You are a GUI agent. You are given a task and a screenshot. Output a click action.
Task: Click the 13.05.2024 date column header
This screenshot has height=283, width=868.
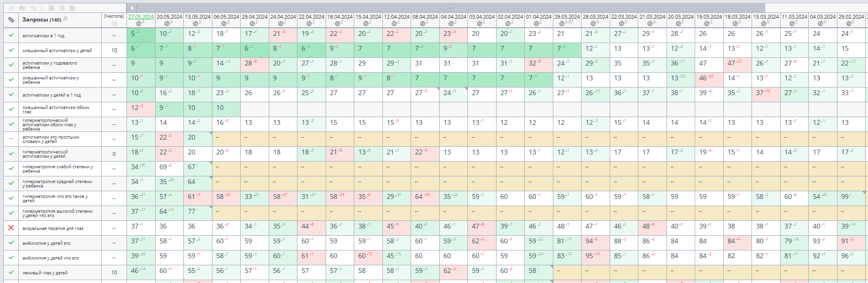pyautogui.click(x=198, y=17)
